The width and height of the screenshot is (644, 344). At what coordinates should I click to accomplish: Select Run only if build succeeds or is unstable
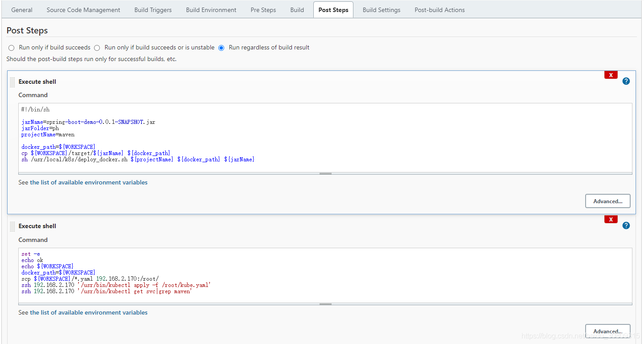(97, 47)
